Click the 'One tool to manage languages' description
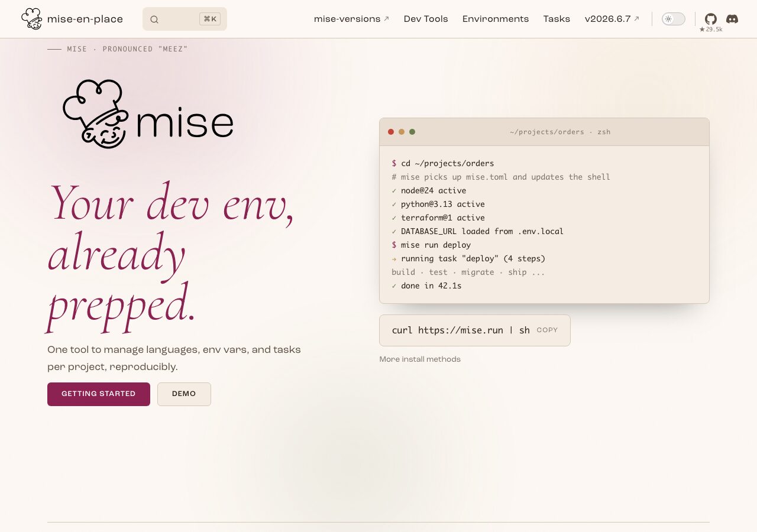 pyautogui.click(x=174, y=358)
